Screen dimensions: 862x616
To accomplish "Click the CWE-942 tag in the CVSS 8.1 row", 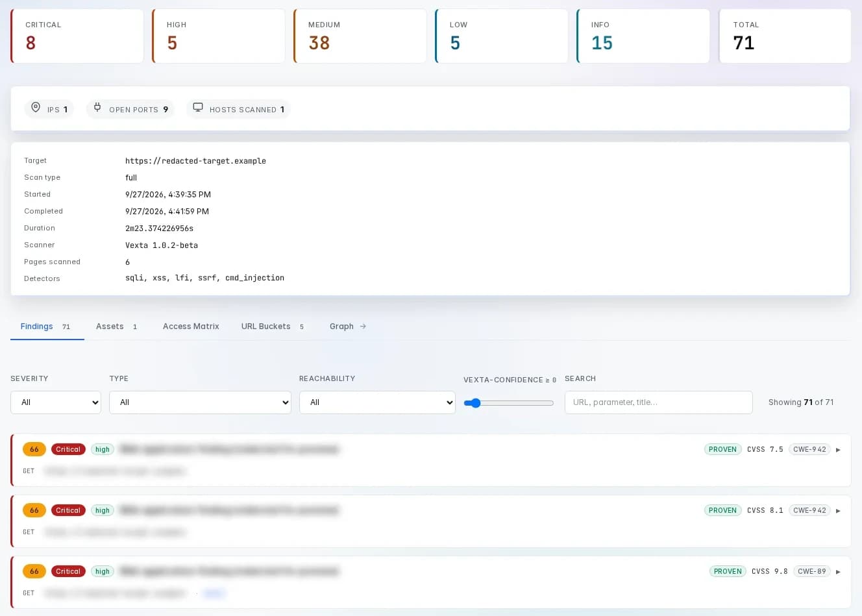I will 809,511.
